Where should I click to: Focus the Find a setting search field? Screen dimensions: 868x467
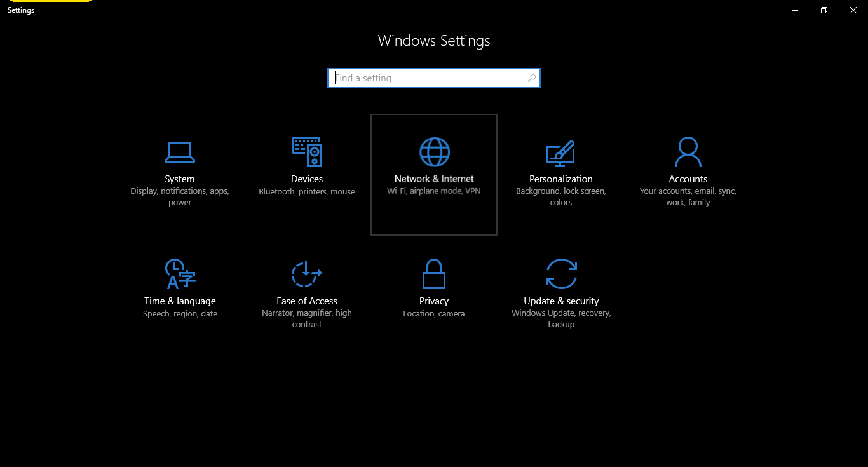434,78
